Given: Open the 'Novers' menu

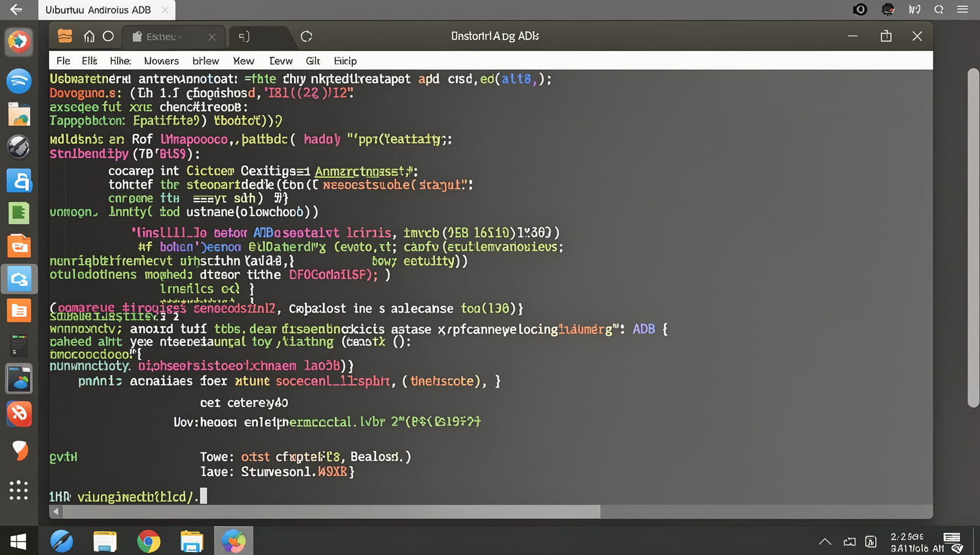Looking at the screenshot, I should 162,61.
